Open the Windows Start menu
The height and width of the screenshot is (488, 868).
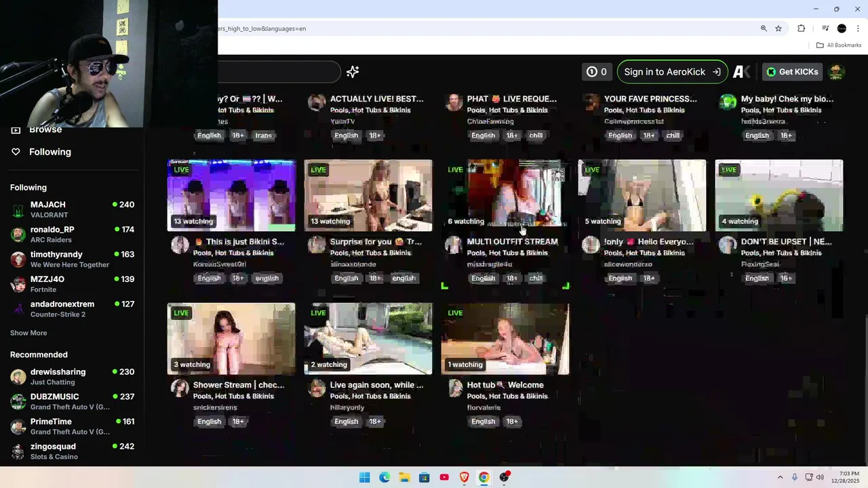(x=365, y=477)
